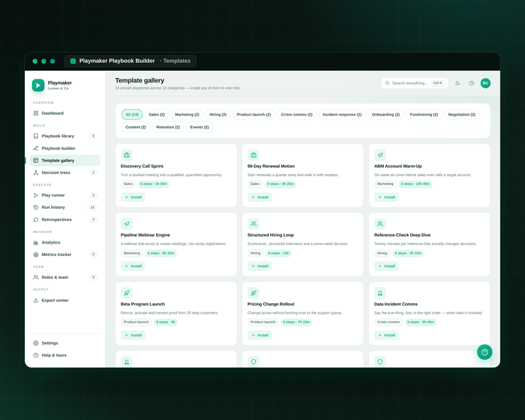Toggle the Retention (2) filter chip
Viewport: 525px width, 420px height.
click(x=168, y=127)
